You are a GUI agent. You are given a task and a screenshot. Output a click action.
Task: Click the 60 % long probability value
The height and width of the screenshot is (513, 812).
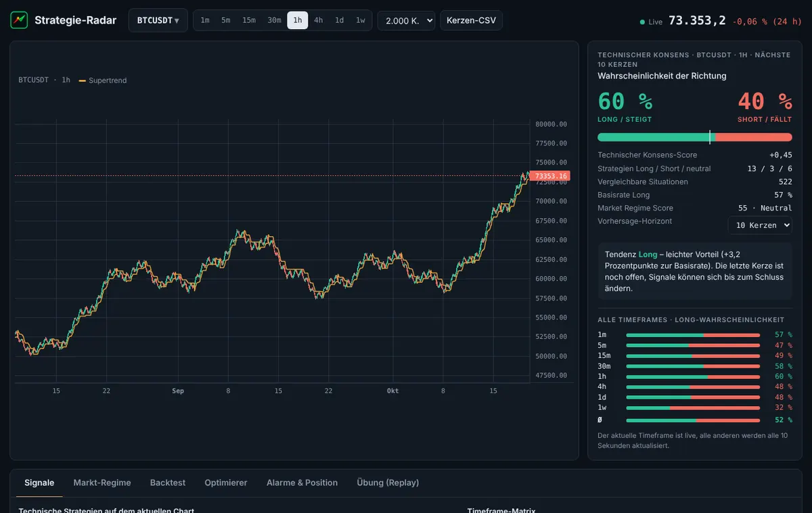click(625, 102)
